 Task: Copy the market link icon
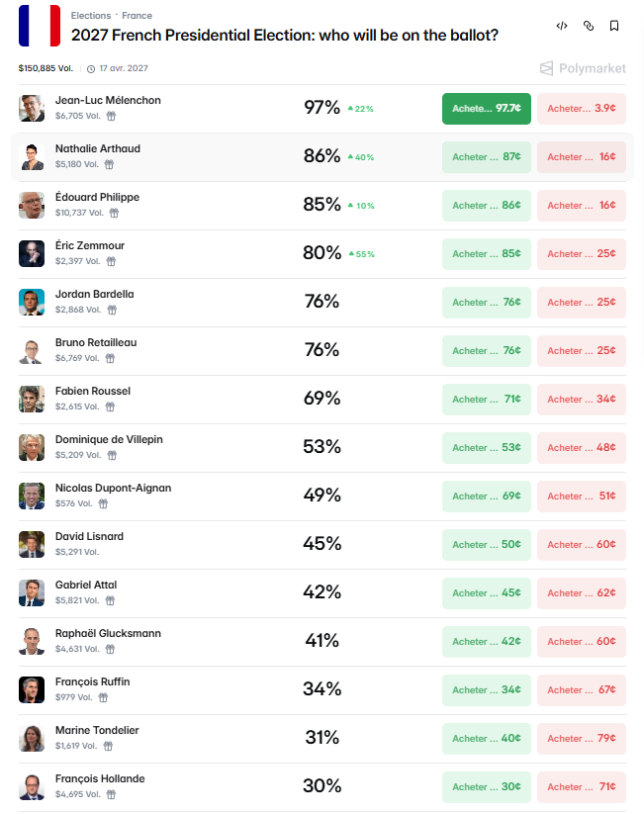pyautogui.click(x=589, y=26)
